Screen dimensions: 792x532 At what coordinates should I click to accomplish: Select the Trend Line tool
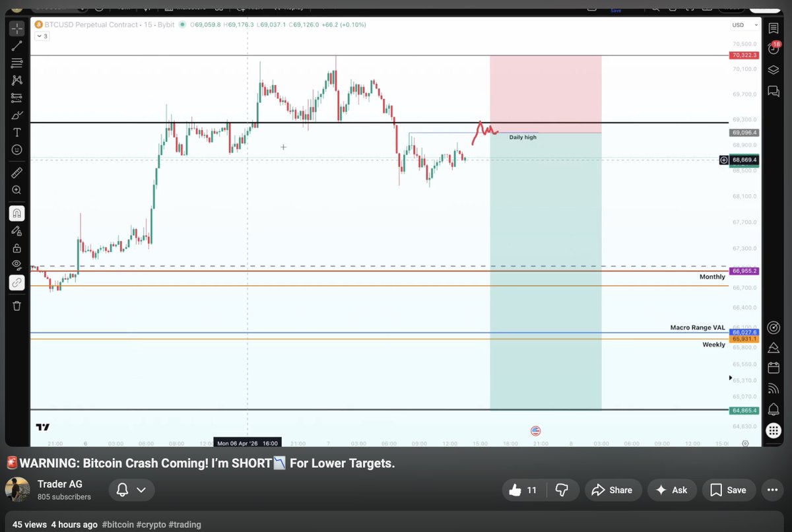17,45
